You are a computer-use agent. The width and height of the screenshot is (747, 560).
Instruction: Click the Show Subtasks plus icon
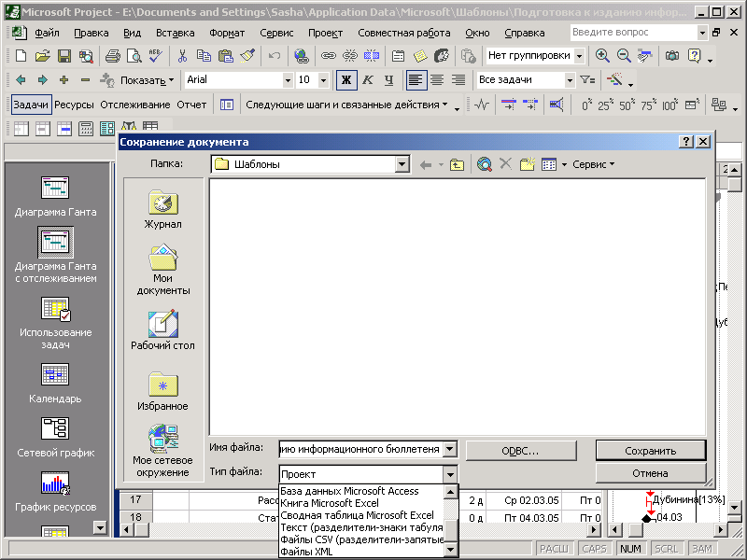(63, 80)
